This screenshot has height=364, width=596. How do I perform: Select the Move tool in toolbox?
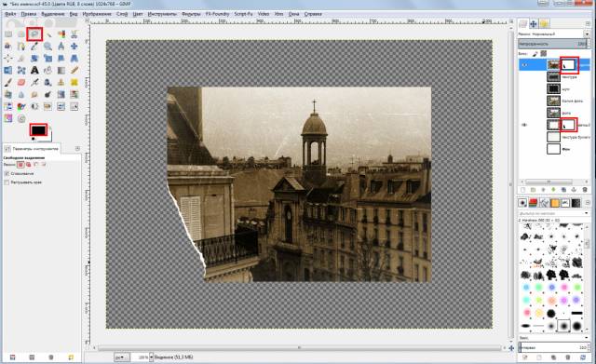[74, 47]
